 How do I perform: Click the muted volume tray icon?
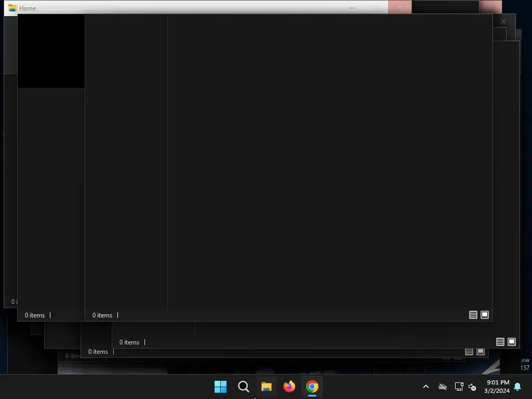[x=472, y=387]
